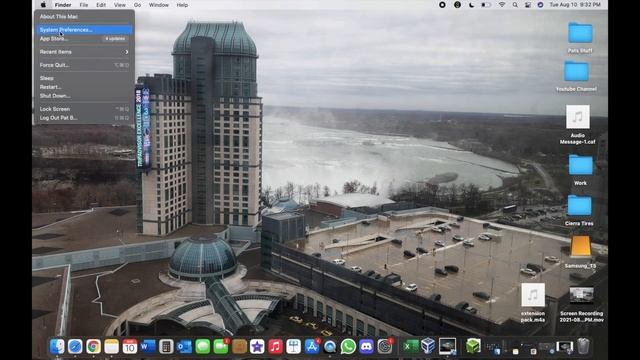Image resolution: width=640 pixels, height=360 pixels.
Task: Select the Cierra Tires folder
Action: 579,205
